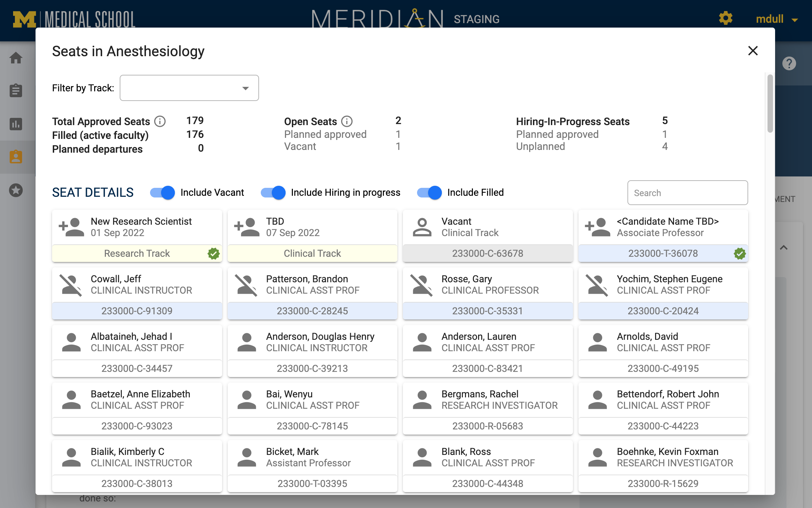The width and height of the screenshot is (812, 508).
Task: Click person icon for Bergmans, Rachel
Action: coord(422,400)
